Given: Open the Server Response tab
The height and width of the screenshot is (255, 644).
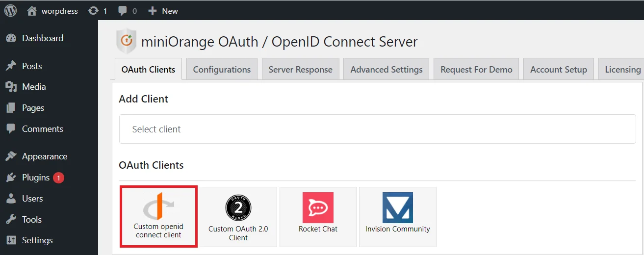Looking at the screenshot, I should click(x=300, y=69).
